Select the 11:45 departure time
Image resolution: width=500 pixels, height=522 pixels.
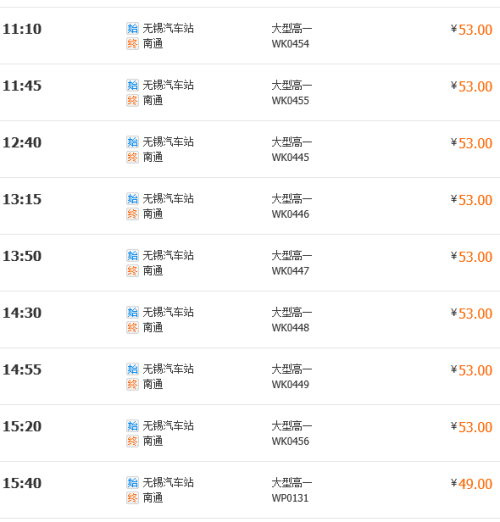coord(22,86)
